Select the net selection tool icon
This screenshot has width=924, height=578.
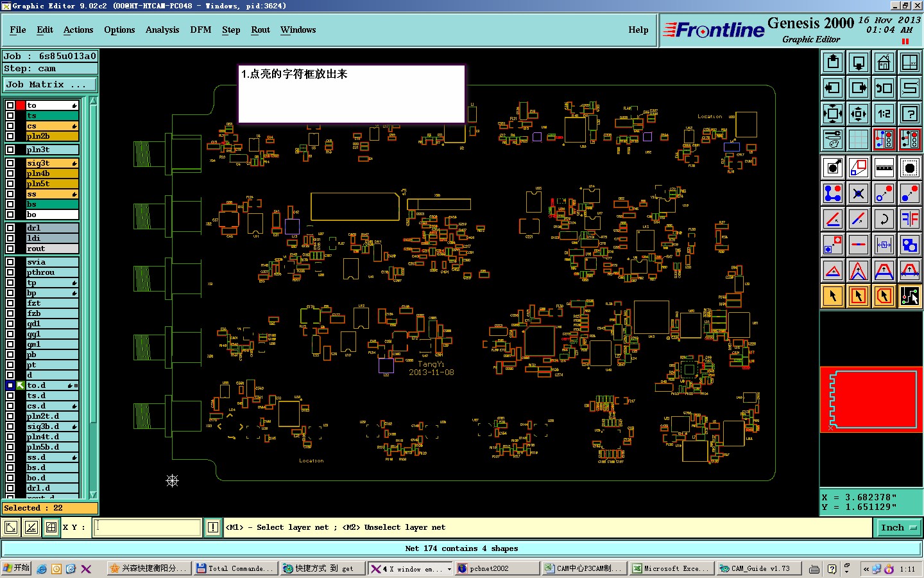click(x=910, y=296)
